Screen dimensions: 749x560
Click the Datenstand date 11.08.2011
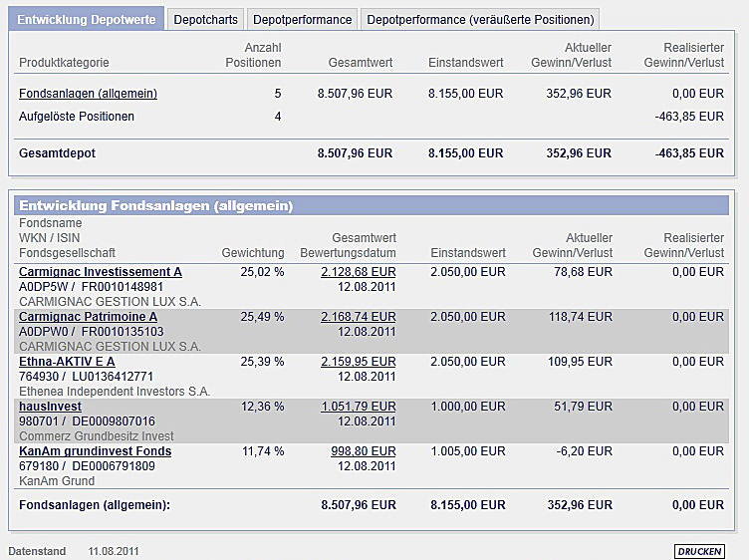pyautogui.click(x=115, y=550)
